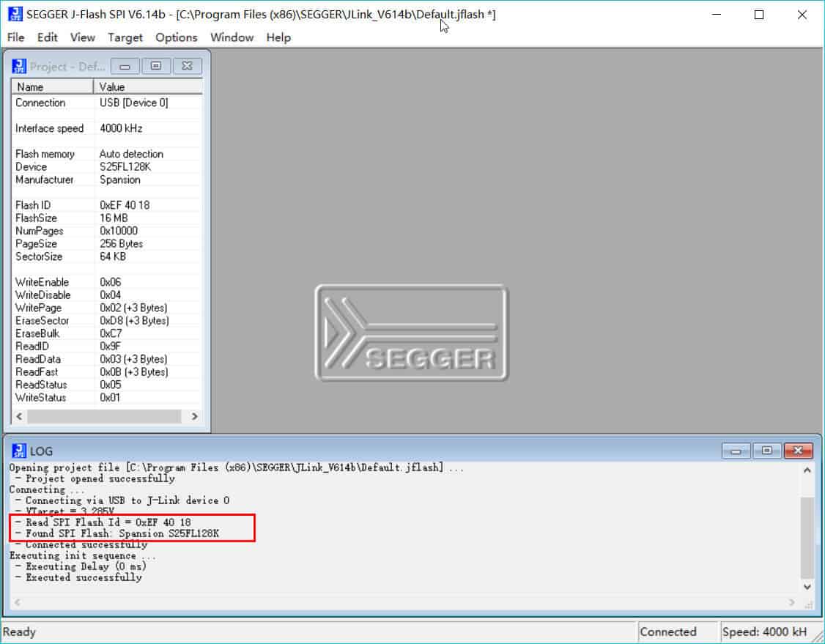Minimize the Project panel
The image size is (825, 644).
pos(125,67)
